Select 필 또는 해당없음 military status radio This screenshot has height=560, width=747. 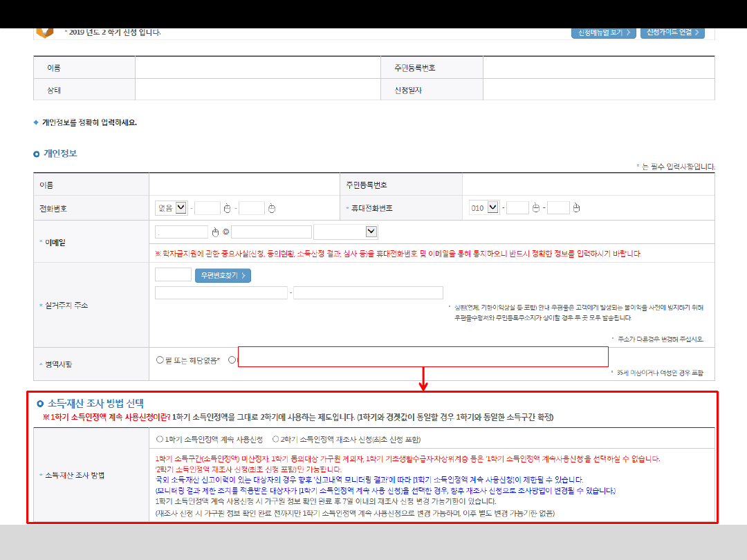(x=160, y=360)
